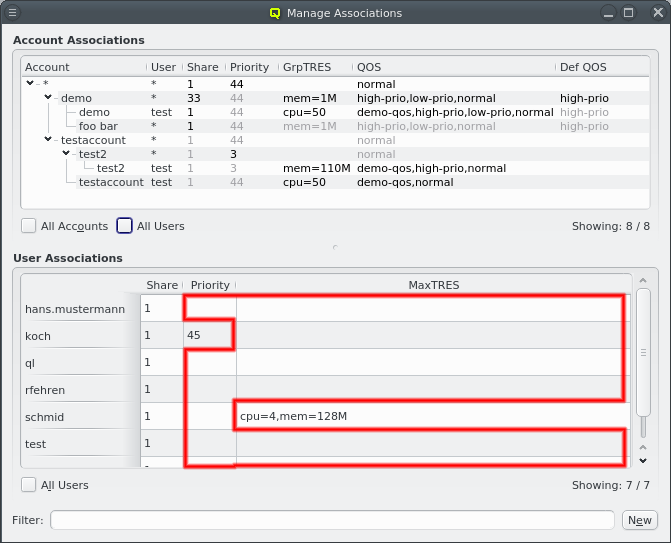Open the window menu hamburger icon

[x=12, y=12]
